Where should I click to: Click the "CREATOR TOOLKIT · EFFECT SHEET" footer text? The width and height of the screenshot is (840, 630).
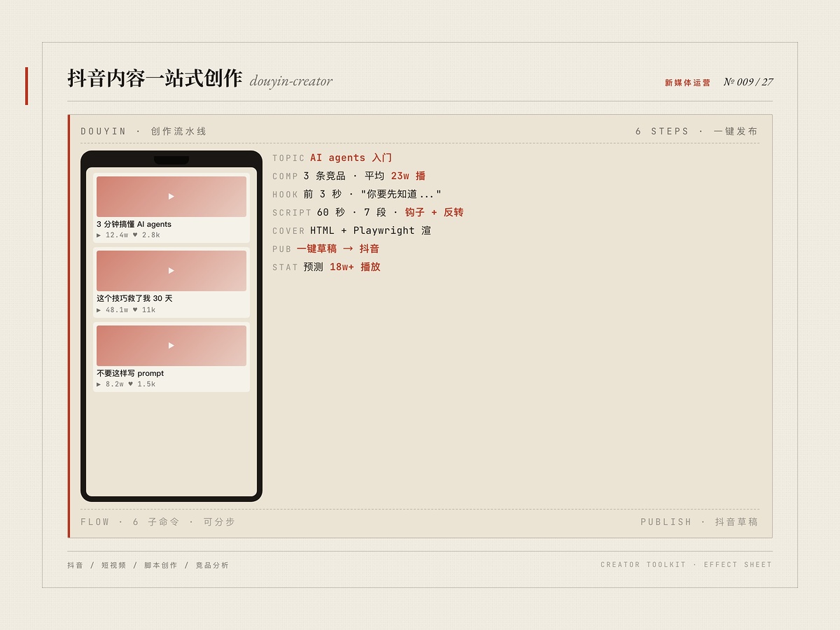(686, 564)
